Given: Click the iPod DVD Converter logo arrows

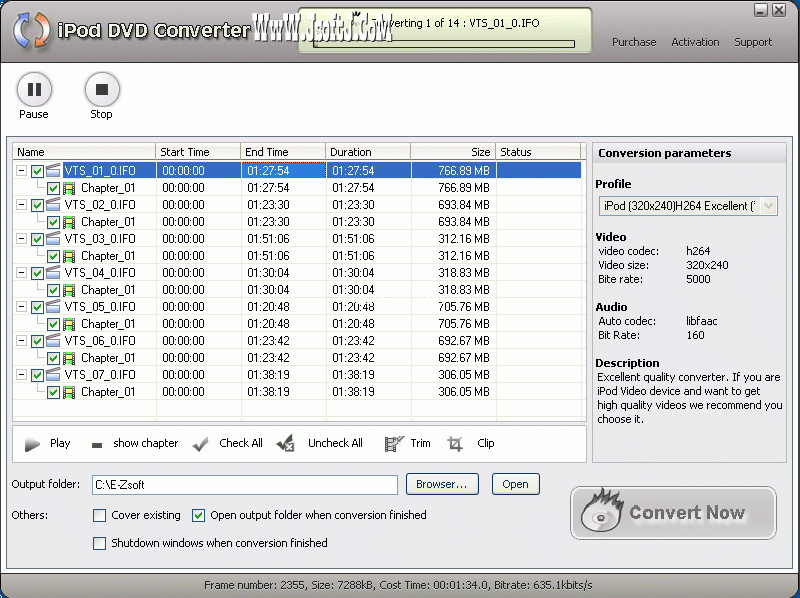Looking at the screenshot, I should [x=32, y=30].
